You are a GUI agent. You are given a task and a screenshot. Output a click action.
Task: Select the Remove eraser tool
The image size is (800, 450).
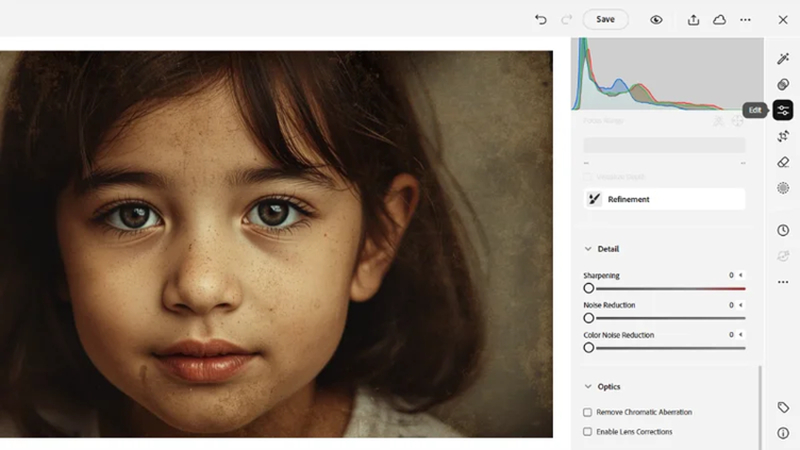point(783,162)
